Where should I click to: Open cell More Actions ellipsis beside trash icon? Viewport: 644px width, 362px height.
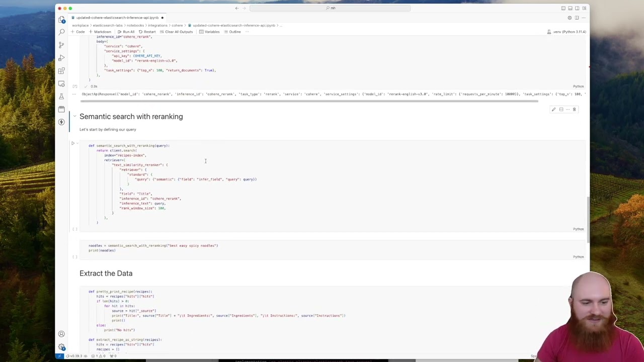[568, 109]
